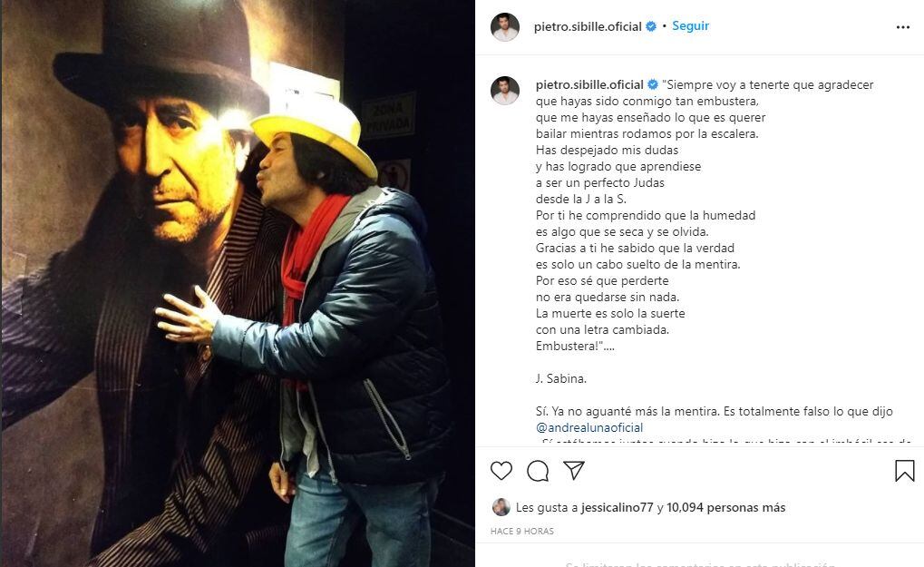Open the three-dots options menu
The image size is (924, 567).
(x=903, y=27)
